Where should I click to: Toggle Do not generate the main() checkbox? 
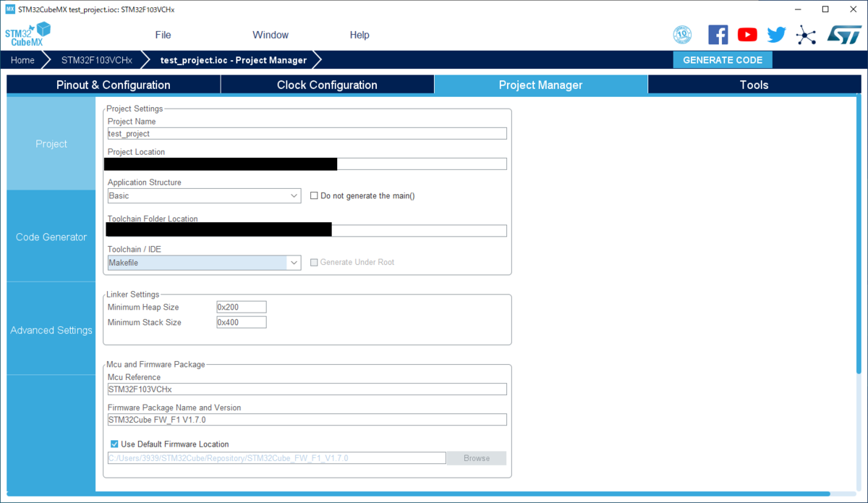point(314,195)
